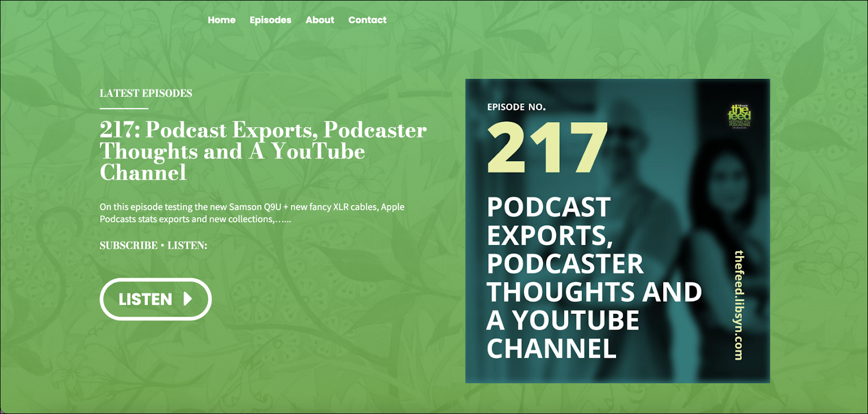Image resolution: width=868 pixels, height=414 pixels.
Task: Click the episode description about Samson Q9U
Action: click(252, 213)
